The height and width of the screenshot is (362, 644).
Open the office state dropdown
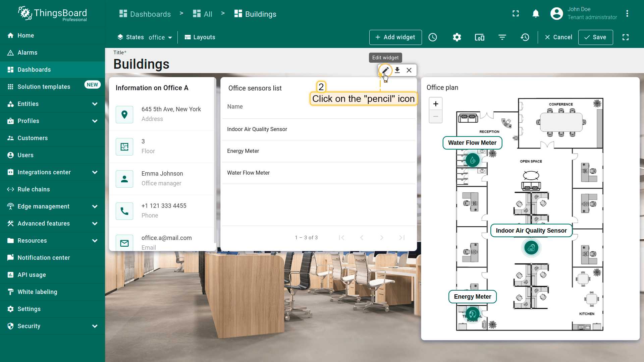(160, 38)
